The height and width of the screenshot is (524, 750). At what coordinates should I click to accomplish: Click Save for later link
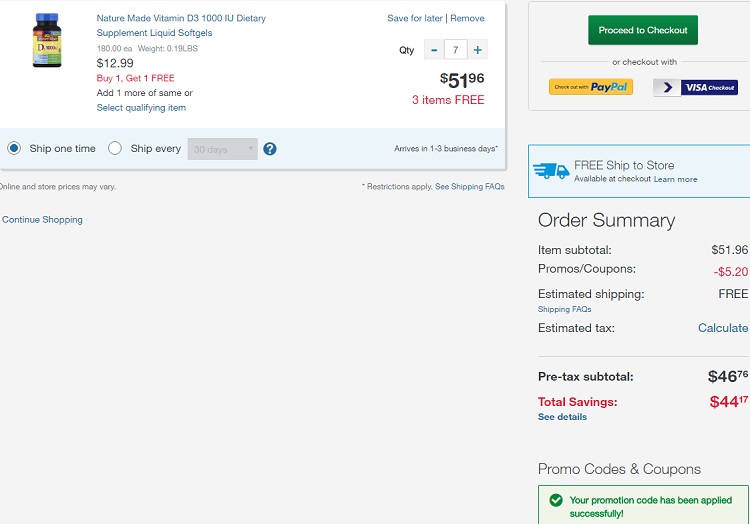pyautogui.click(x=415, y=18)
